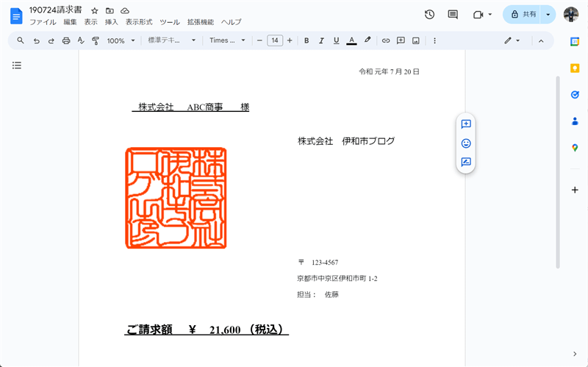Viewport: 588px width, 367px height.
Task: Open the text color picker
Action: point(351,40)
